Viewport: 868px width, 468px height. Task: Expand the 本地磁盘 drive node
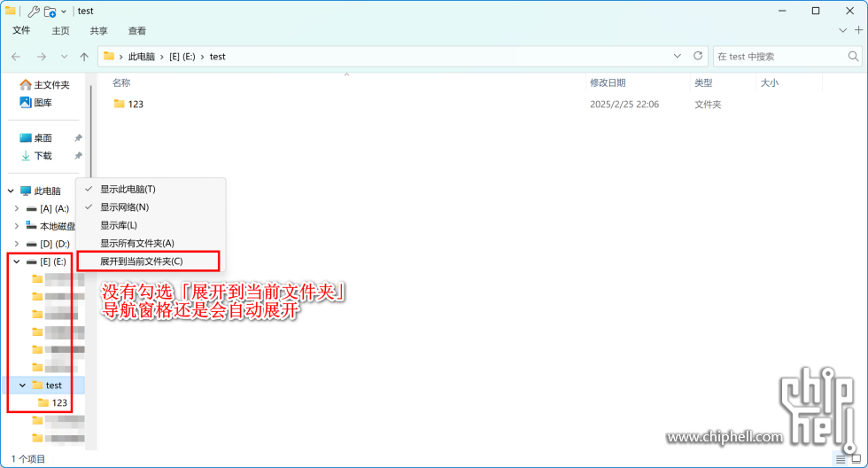click(17, 226)
